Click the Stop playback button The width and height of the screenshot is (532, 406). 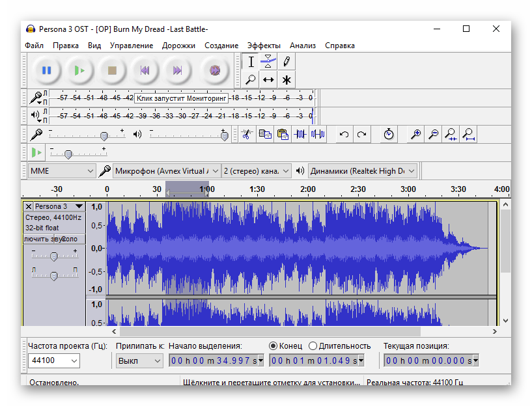(x=112, y=70)
